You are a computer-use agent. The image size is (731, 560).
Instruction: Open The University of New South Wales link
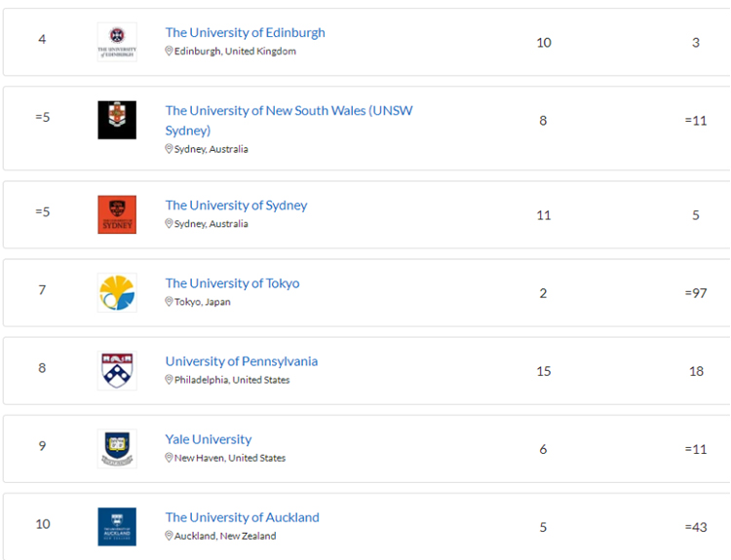[289, 110]
